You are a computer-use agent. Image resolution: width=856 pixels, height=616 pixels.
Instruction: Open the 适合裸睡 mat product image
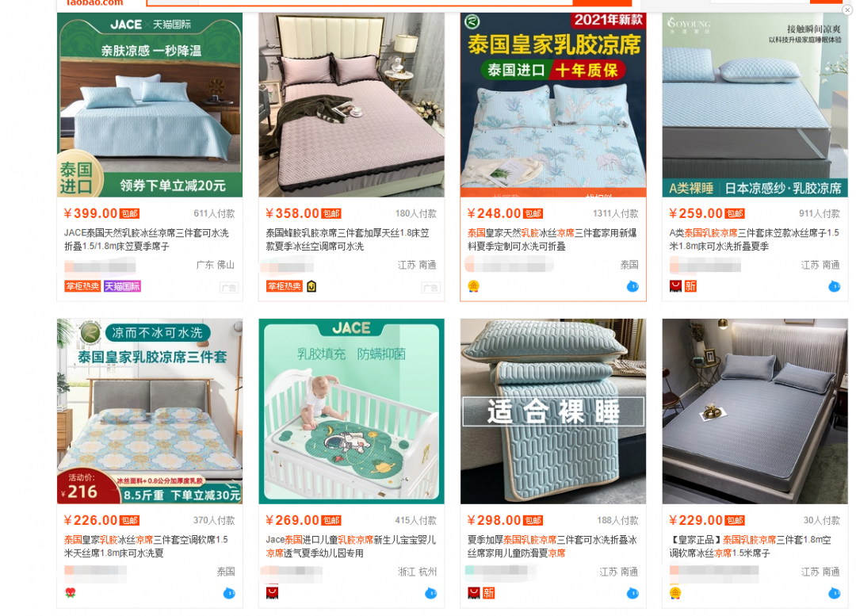coord(553,411)
